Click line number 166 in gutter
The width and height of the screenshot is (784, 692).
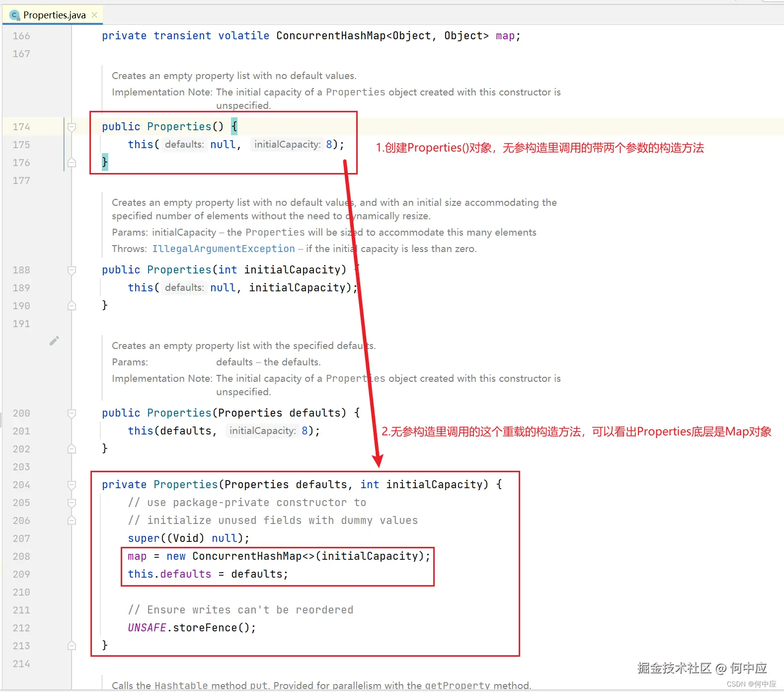[x=21, y=36]
